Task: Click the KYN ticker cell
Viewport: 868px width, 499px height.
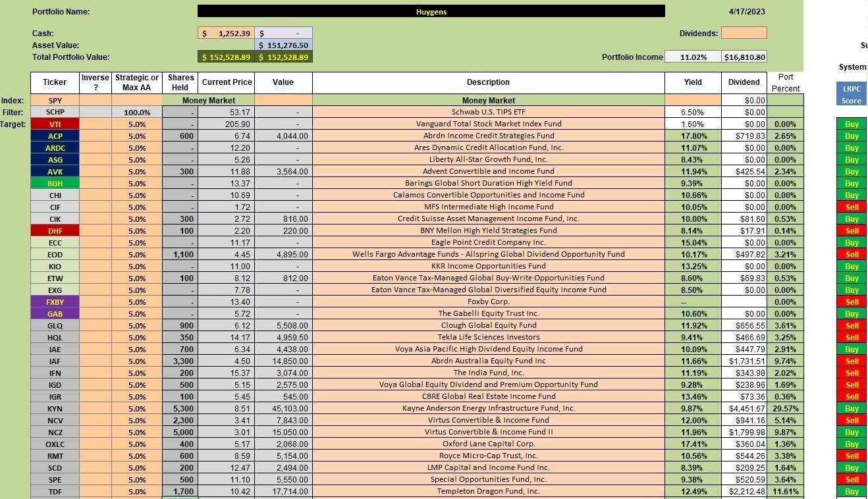Action: 55,409
